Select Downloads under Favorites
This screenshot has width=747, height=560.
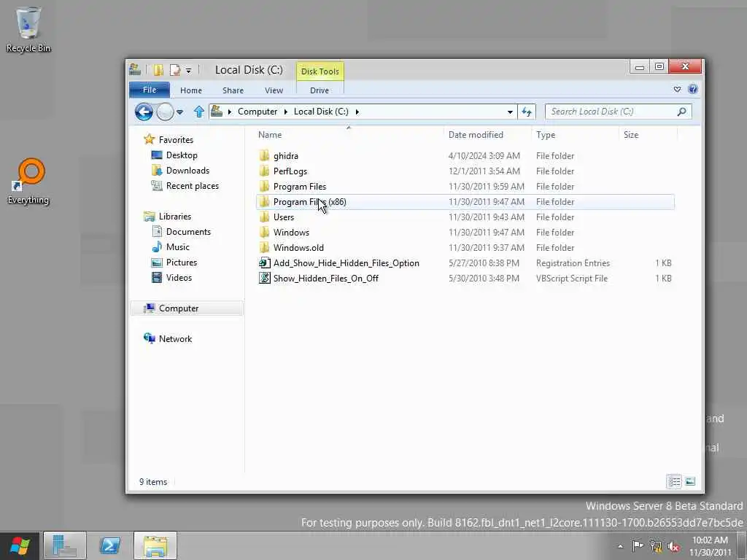tap(187, 171)
